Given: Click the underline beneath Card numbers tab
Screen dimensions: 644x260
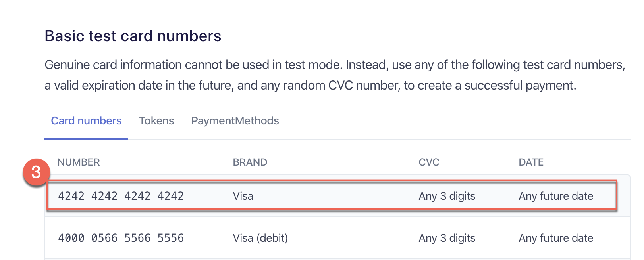Looking at the screenshot, I should [86, 139].
